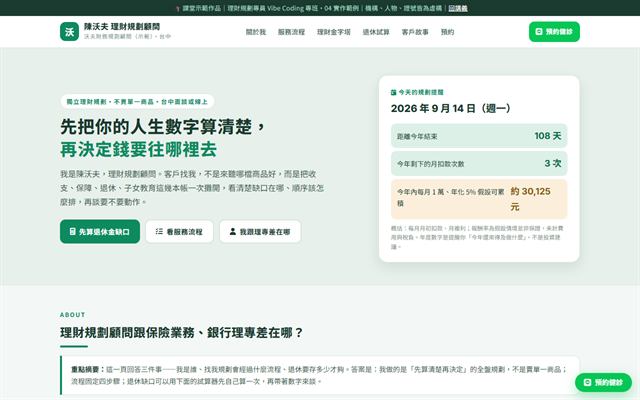Click the calendar icon beside 今天的規劃提醒
Image resolution: width=640 pixels, height=400 pixels.
393,93
